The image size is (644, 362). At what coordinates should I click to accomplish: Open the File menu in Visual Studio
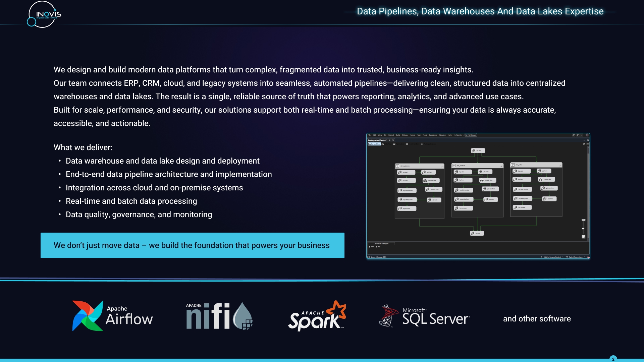369,135
